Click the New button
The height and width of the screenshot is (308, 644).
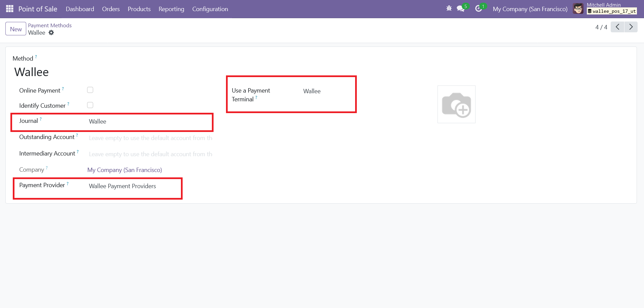tap(16, 29)
